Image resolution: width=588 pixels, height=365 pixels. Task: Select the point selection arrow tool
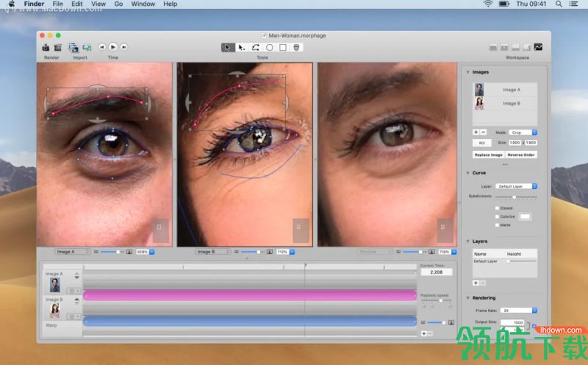pos(242,47)
